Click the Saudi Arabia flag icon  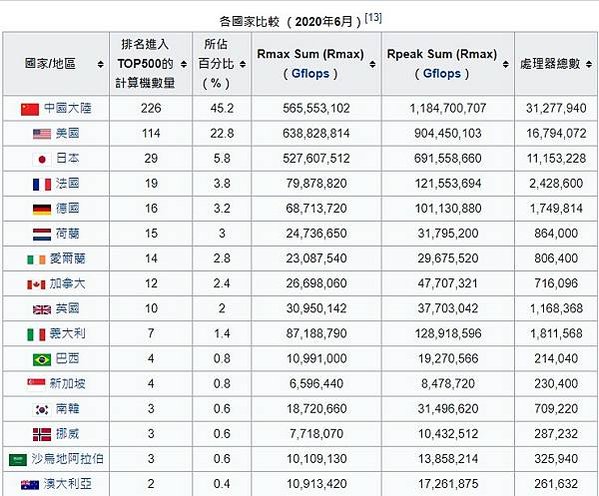tap(18, 460)
